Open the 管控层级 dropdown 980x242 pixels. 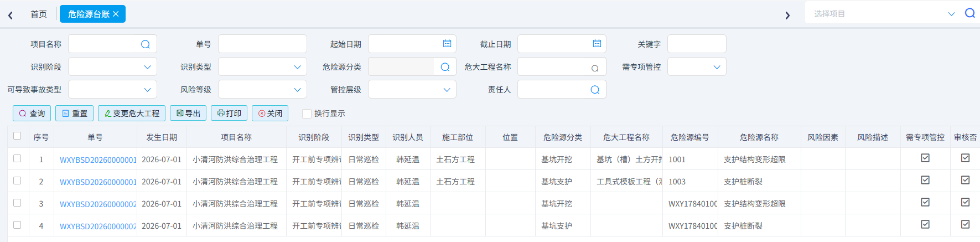tap(412, 90)
